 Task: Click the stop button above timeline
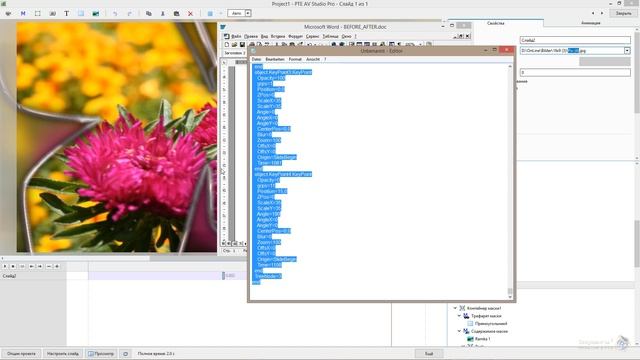[13, 266]
